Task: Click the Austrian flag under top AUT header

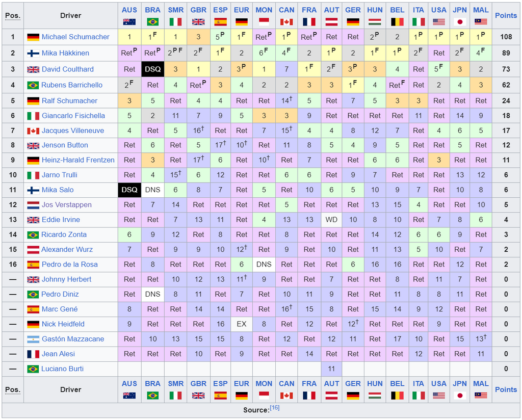Action: click(x=331, y=22)
